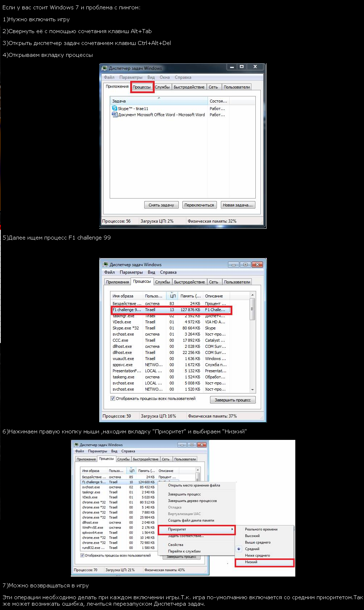This screenshot has width=364, height=610.
Task: Open 'Сеть' tab in the 56-process Task Manager
Action: [x=213, y=87]
